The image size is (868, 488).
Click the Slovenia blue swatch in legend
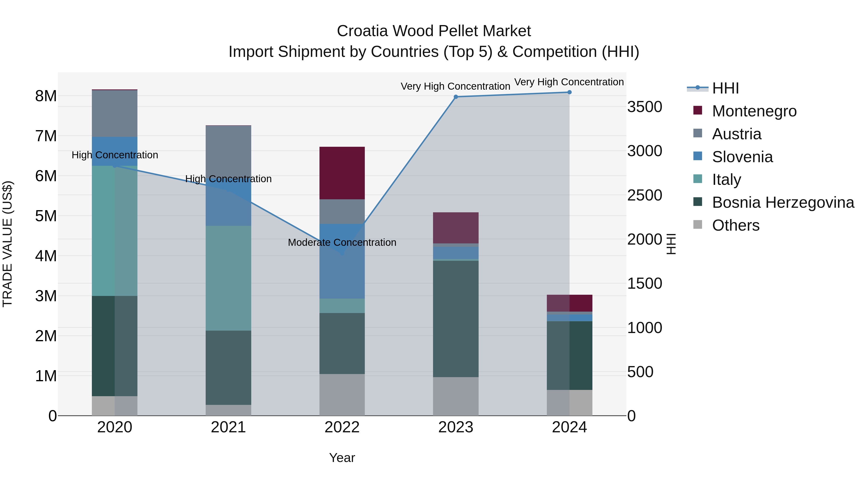coord(698,156)
